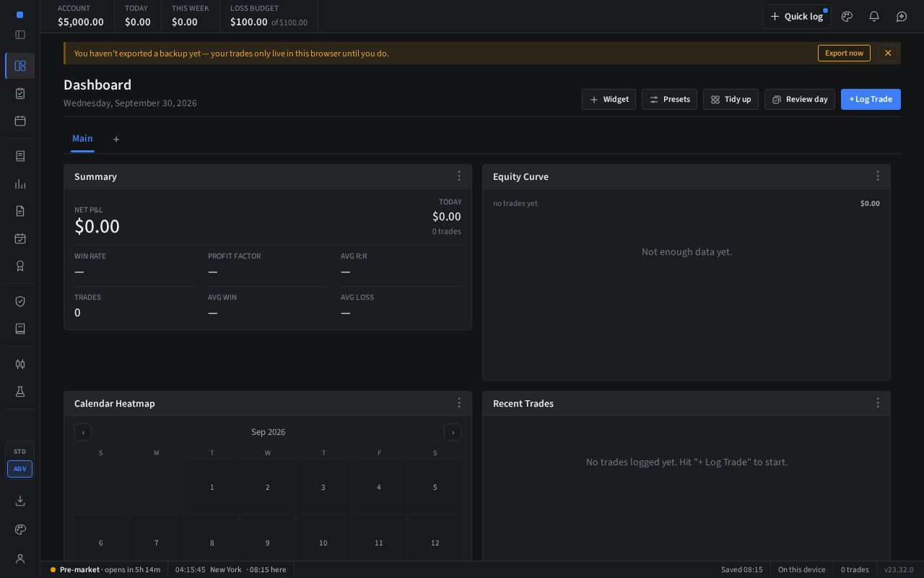Open the user profile icon
Screen dimensions: 924x578
click(20, 558)
